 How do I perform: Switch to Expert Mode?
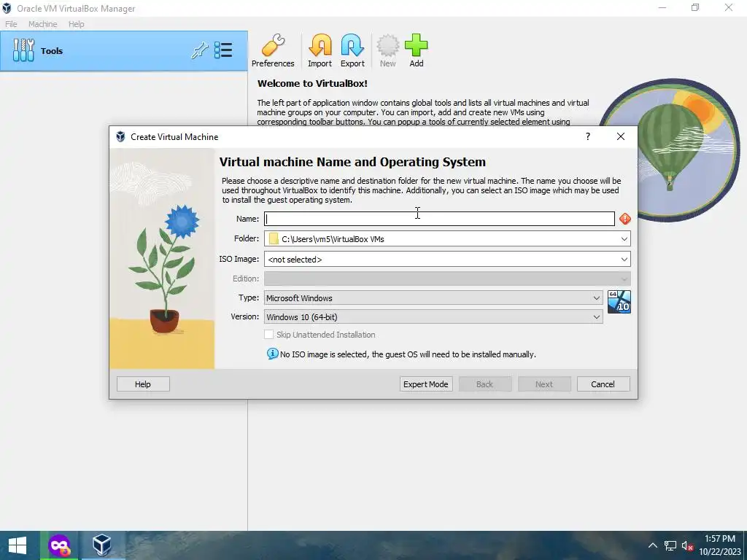(x=426, y=384)
